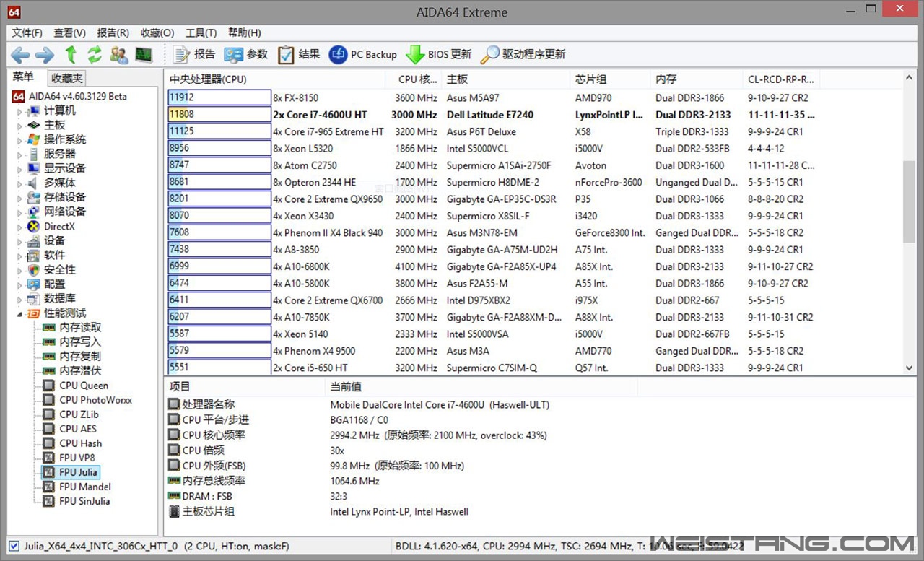Open the 报告 report toolbar button
Screen dimensions: 924x561
pyautogui.click(x=193, y=54)
